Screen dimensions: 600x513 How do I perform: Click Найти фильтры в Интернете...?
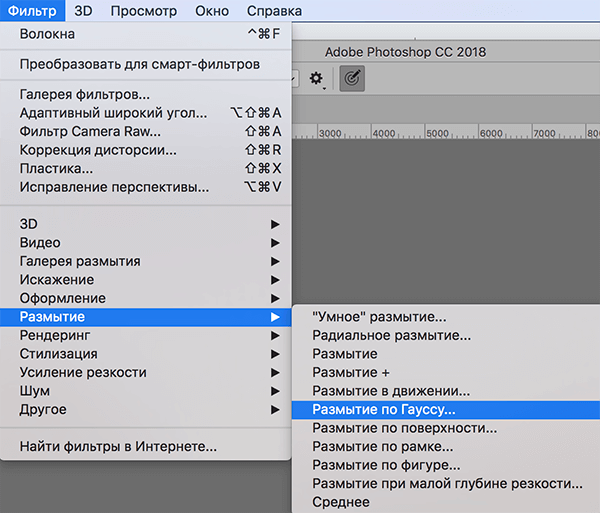click(x=146, y=446)
